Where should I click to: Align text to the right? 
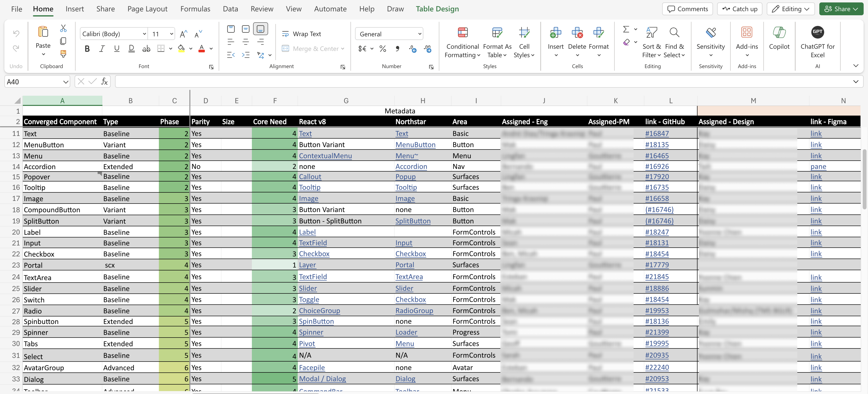pyautogui.click(x=260, y=42)
